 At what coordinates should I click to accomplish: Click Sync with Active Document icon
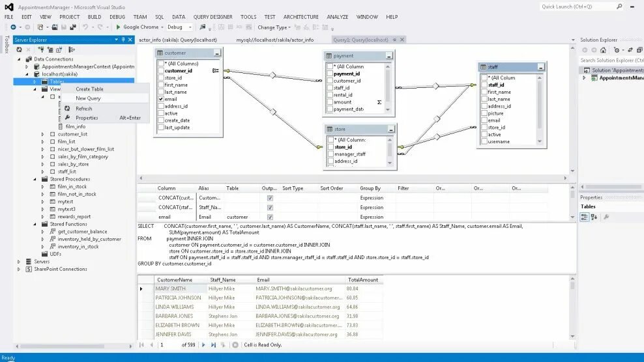point(630,50)
